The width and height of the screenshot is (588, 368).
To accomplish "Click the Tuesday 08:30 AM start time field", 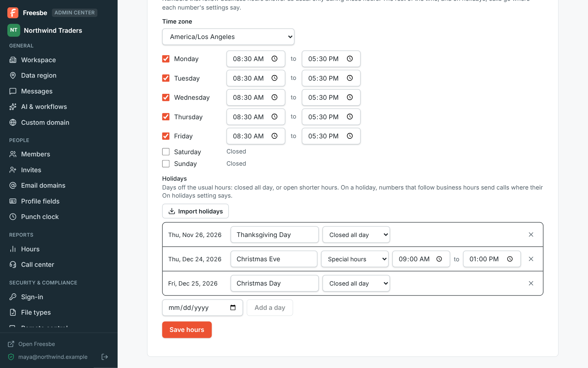I will (256, 78).
